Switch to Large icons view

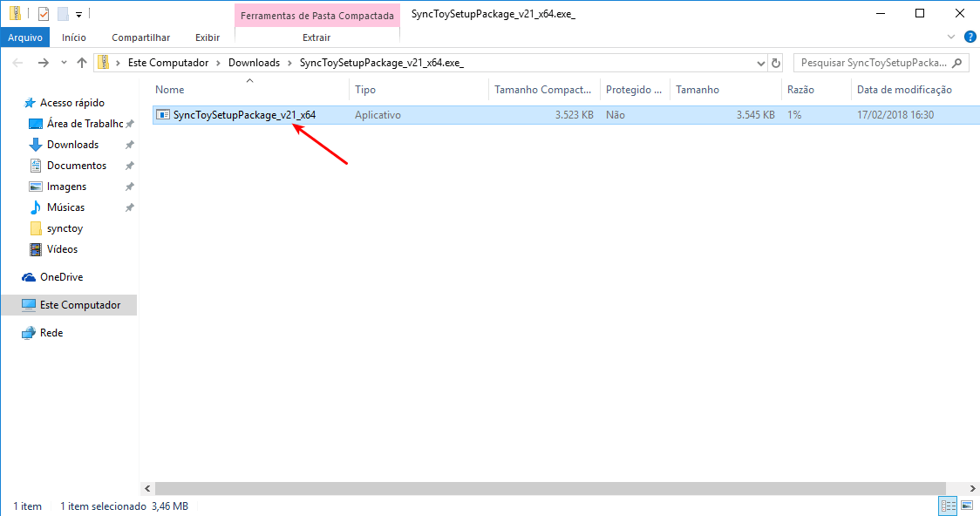click(966, 506)
